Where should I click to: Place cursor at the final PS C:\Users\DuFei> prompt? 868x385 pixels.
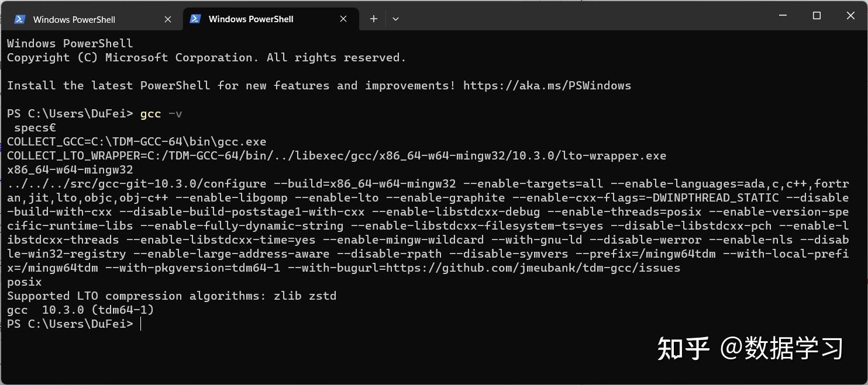tap(140, 324)
